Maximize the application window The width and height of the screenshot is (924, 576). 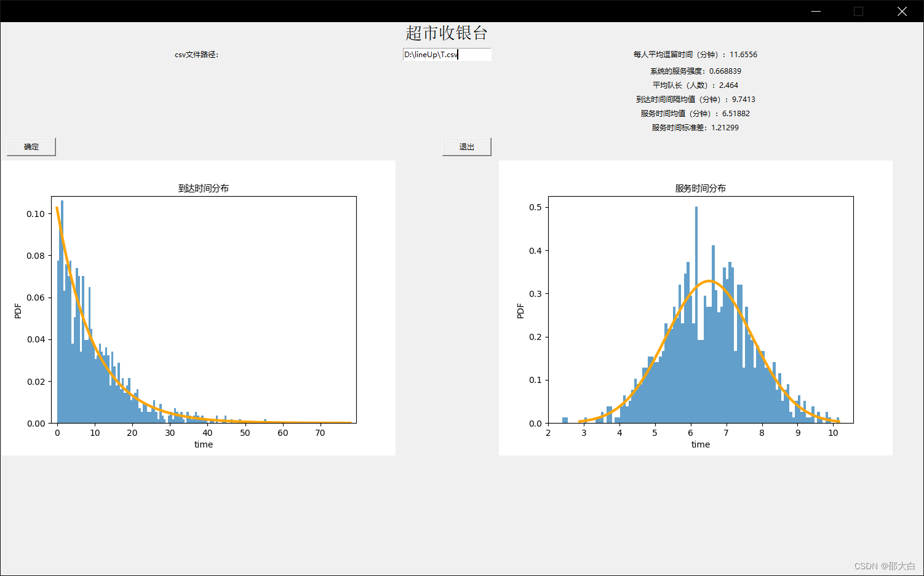click(x=858, y=12)
